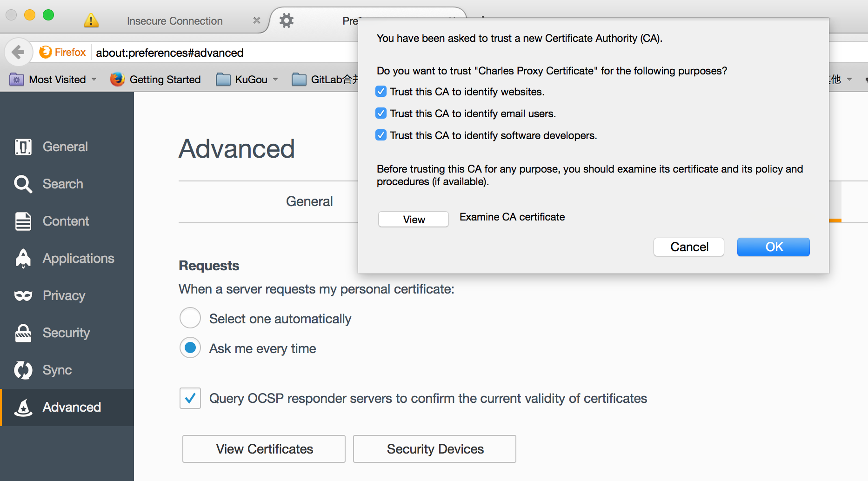
Task: Open the Most Visited bookmarks icon
Action: [17, 80]
